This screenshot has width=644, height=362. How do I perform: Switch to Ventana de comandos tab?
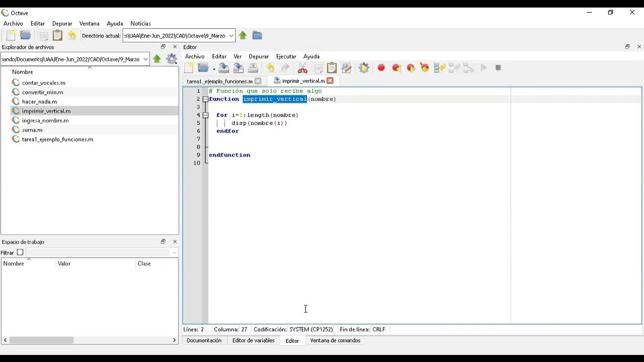(335, 340)
